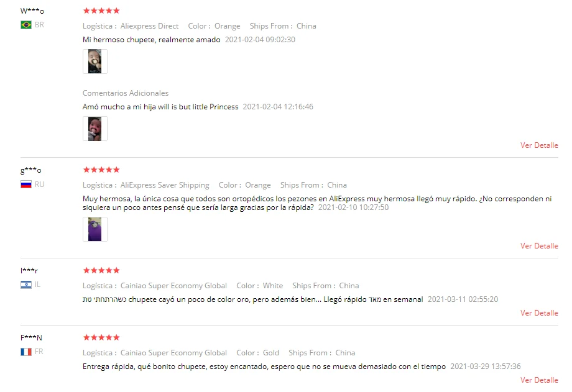Click reviewer name F***N
This screenshot has height=392, width=572.
(31, 338)
